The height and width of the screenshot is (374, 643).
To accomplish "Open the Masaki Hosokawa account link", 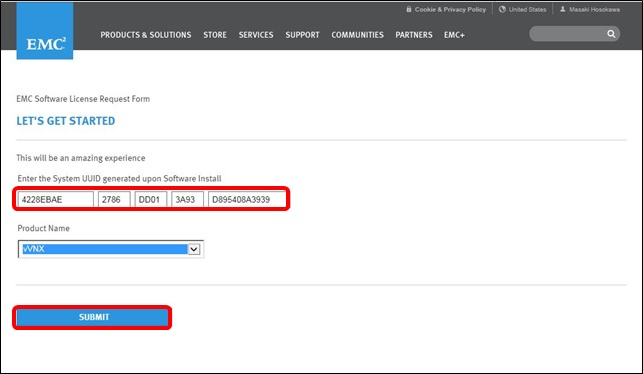I will click(x=594, y=9).
